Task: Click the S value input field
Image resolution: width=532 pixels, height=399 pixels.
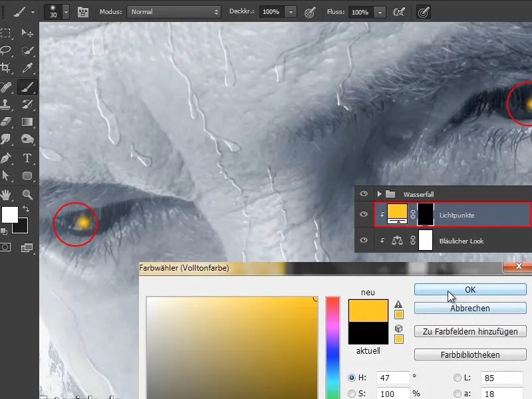Action: (x=393, y=394)
